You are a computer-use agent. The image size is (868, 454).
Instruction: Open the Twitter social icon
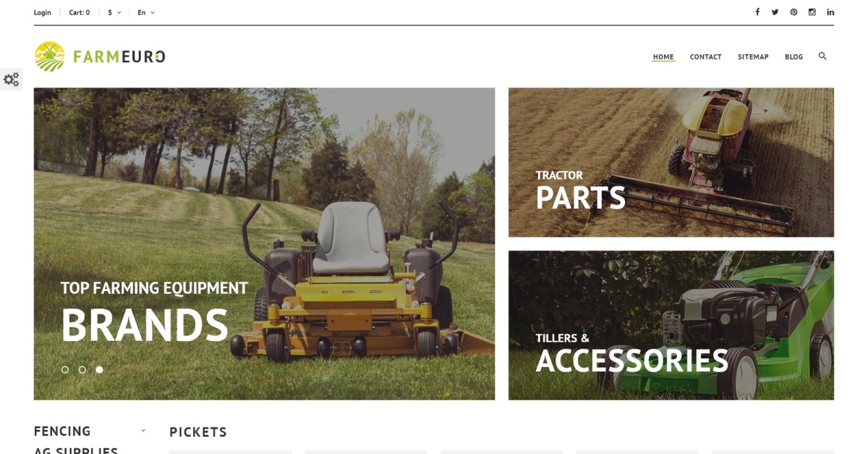pyautogui.click(x=775, y=12)
